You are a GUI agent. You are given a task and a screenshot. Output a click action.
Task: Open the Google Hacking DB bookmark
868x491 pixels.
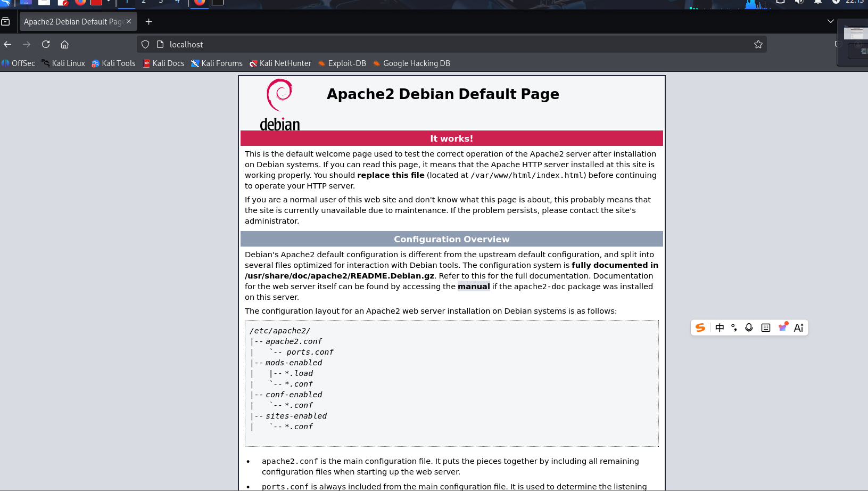pos(411,63)
